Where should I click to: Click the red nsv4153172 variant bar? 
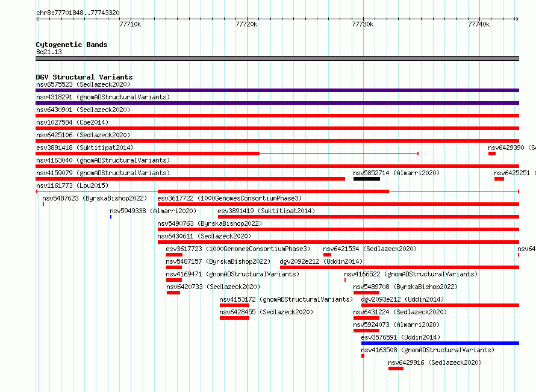click(x=234, y=305)
